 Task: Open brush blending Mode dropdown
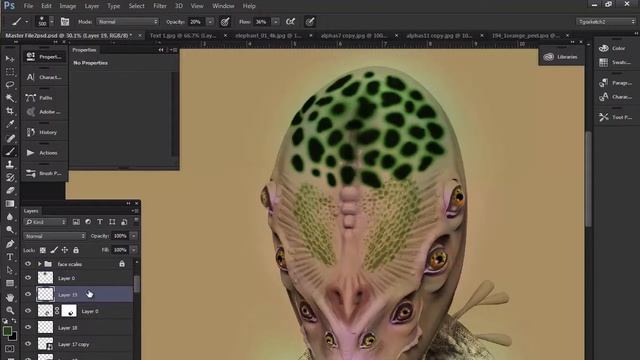[x=127, y=22]
